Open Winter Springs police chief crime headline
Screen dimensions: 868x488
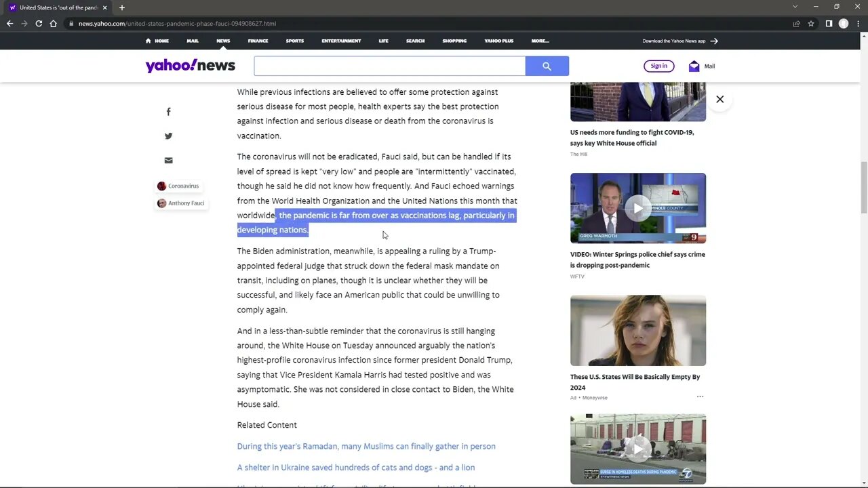coord(637,260)
